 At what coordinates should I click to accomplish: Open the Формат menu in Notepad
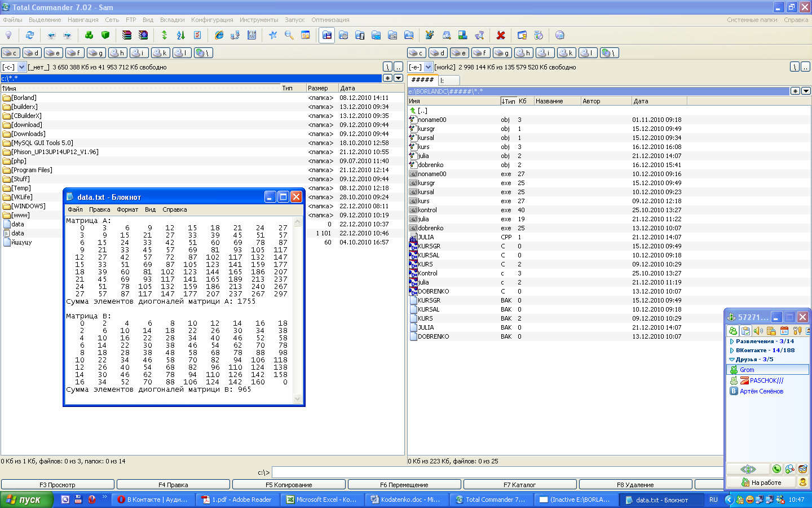point(127,209)
